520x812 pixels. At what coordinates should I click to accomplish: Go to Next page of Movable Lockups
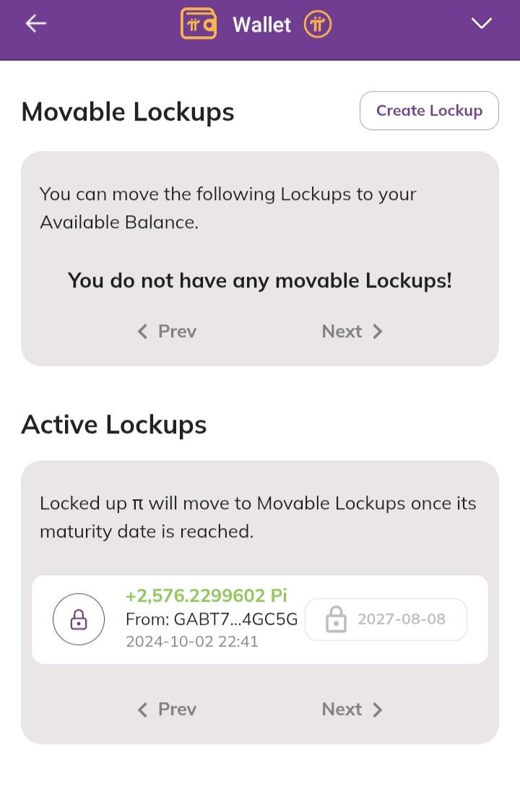point(352,332)
